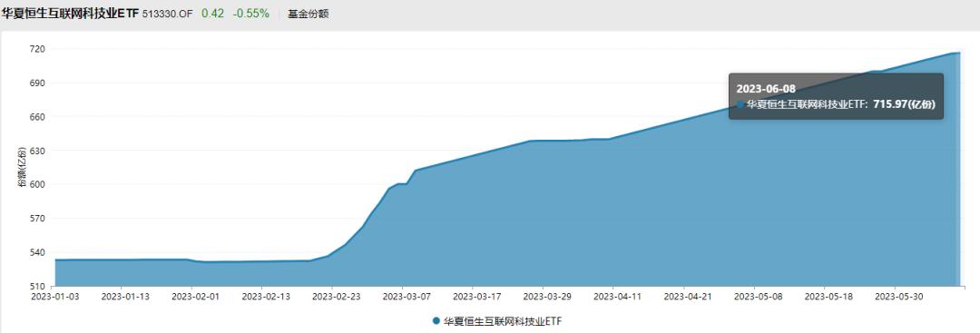
Task: Click the fund title 华夏恒生互联网科技业ETF
Action: click(71, 13)
